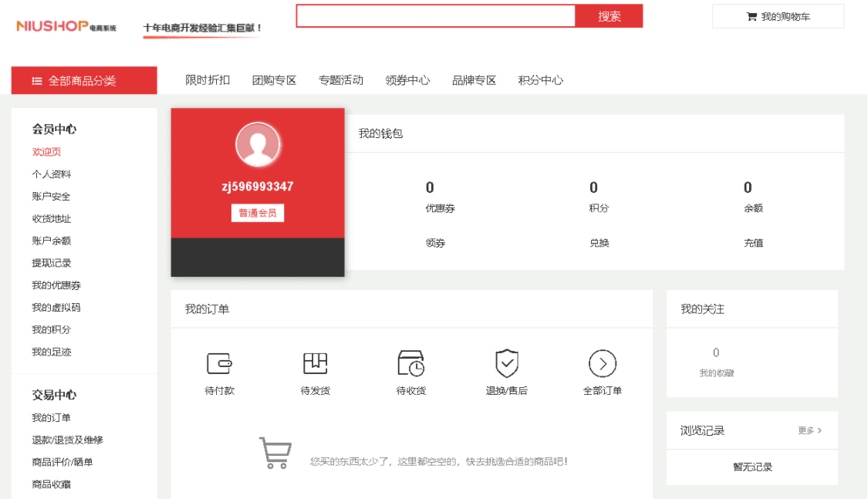Click the 充值 link under balance

pos(753,243)
